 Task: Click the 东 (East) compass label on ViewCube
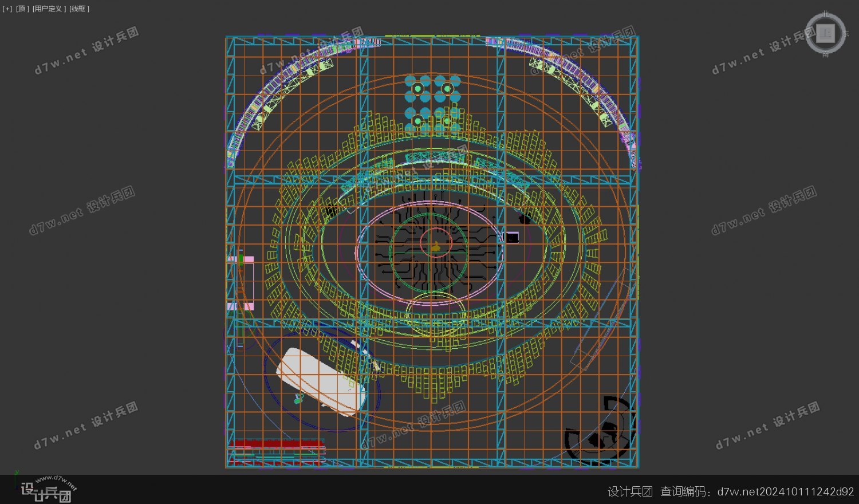click(x=846, y=34)
